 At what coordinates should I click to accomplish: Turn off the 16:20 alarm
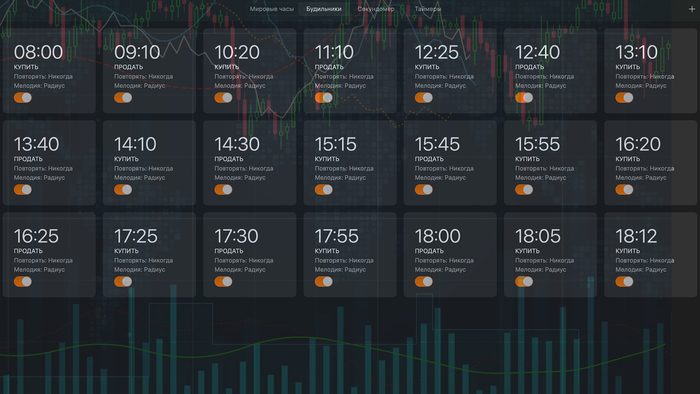tap(624, 190)
